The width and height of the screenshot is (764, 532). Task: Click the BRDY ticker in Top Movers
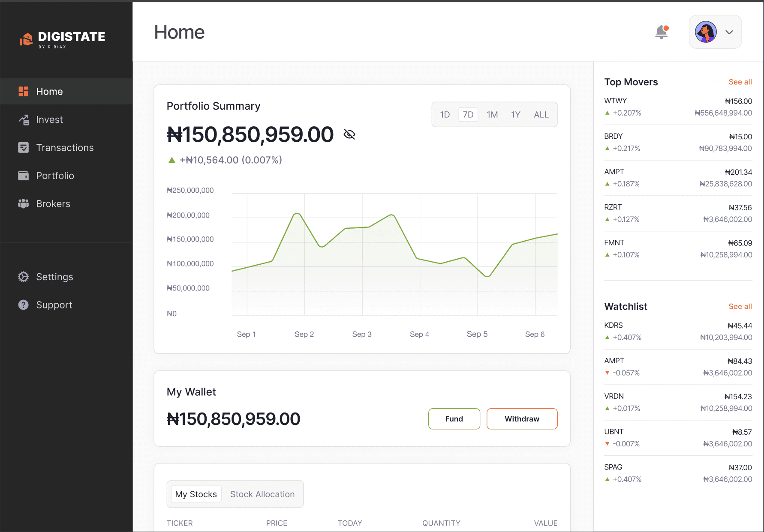click(x=613, y=136)
